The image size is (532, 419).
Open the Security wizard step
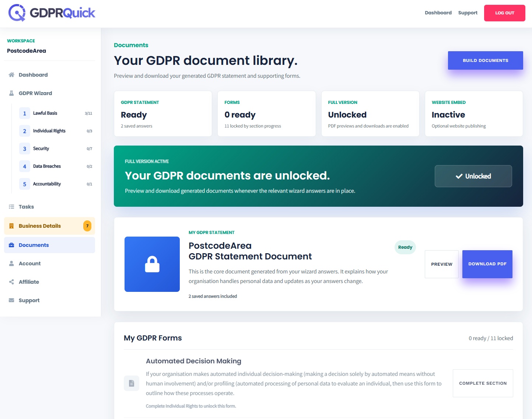coord(56,149)
